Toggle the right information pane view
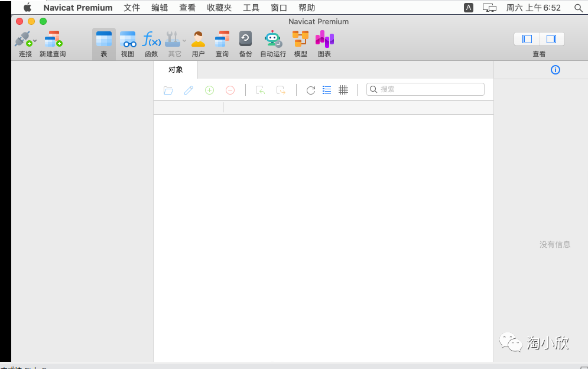The image size is (588, 369). 551,39
